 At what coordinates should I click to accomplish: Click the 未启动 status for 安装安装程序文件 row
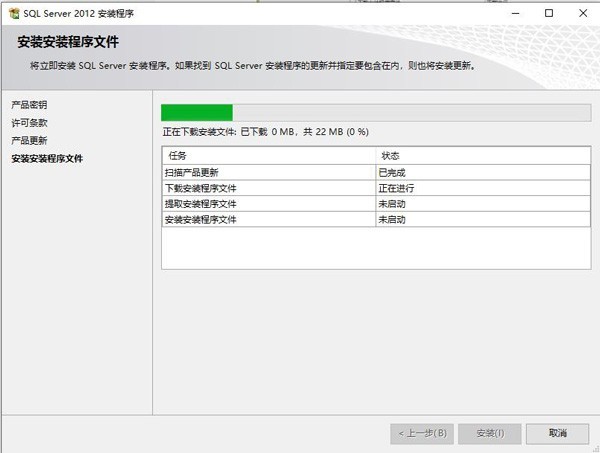click(483, 220)
